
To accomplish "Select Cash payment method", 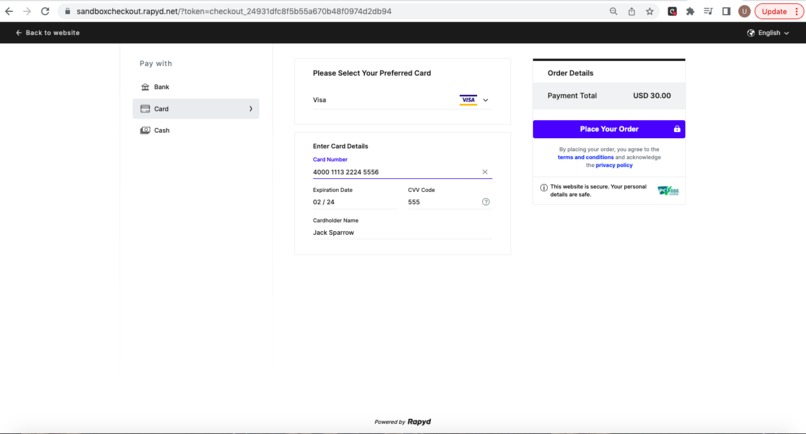I will pyautogui.click(x=196, y=130).
